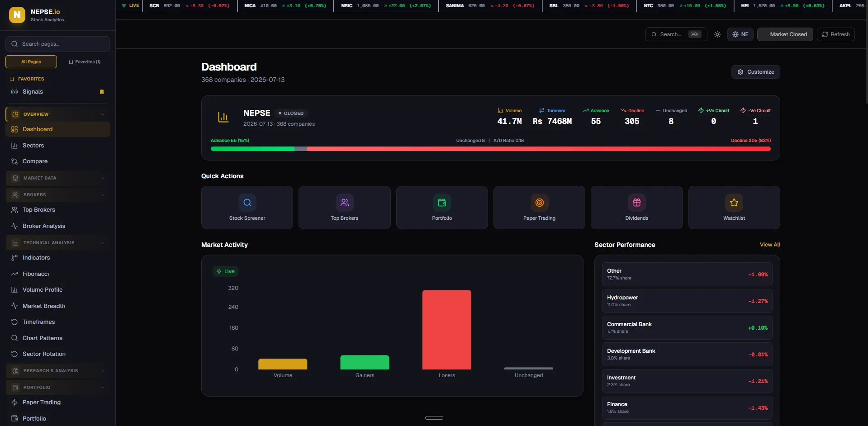This screenshot has height=426, width=868.
Task: Click the red Losers bar in chart
Action: point(447,330)
